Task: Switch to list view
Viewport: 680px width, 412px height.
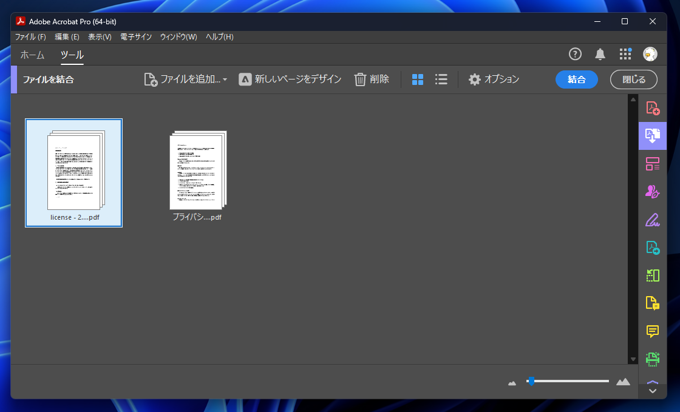Action: [441, 80]
